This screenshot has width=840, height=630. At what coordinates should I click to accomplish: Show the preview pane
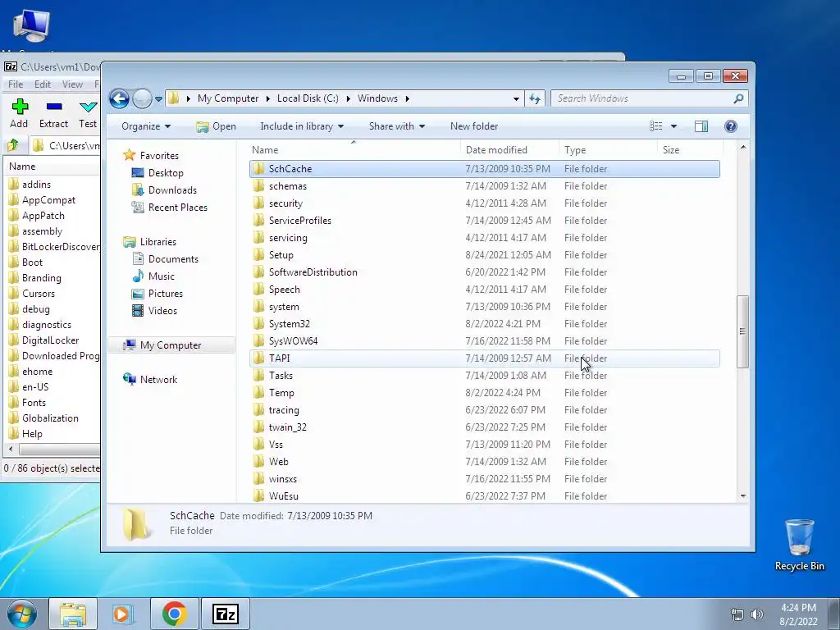[x=701, y=126]
